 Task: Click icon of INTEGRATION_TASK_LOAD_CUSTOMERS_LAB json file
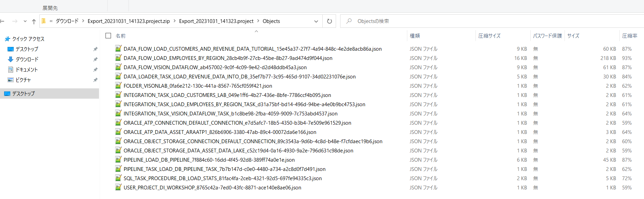click(x=118, y=95)
